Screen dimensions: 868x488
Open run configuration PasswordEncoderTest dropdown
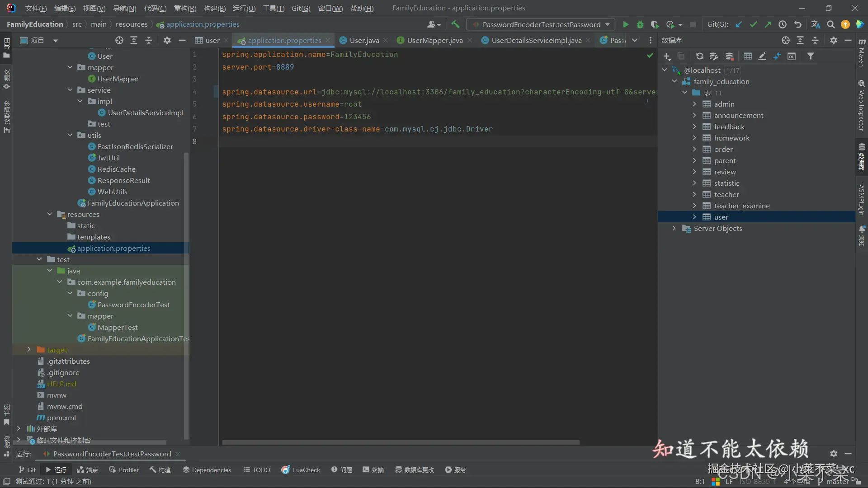(541, 24)
